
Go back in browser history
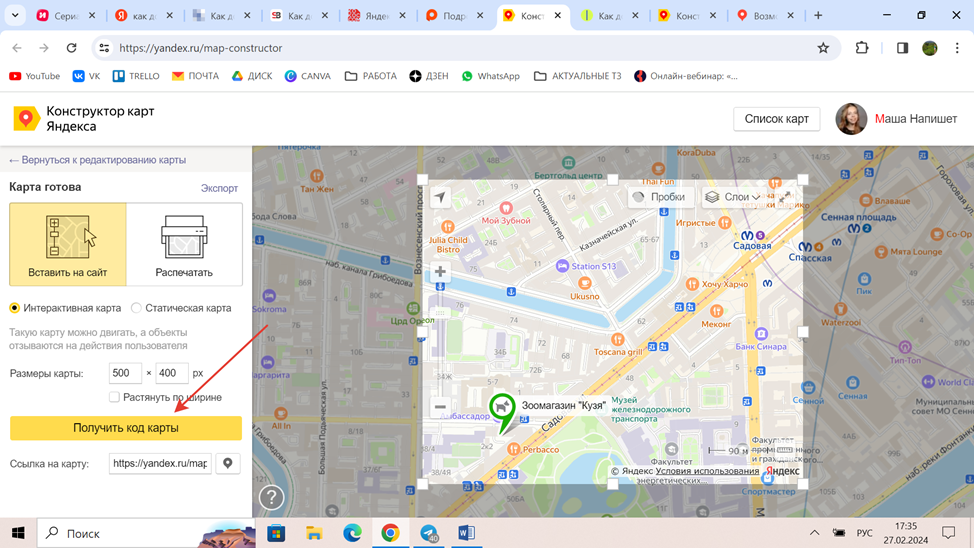click(x=17, y=48)
